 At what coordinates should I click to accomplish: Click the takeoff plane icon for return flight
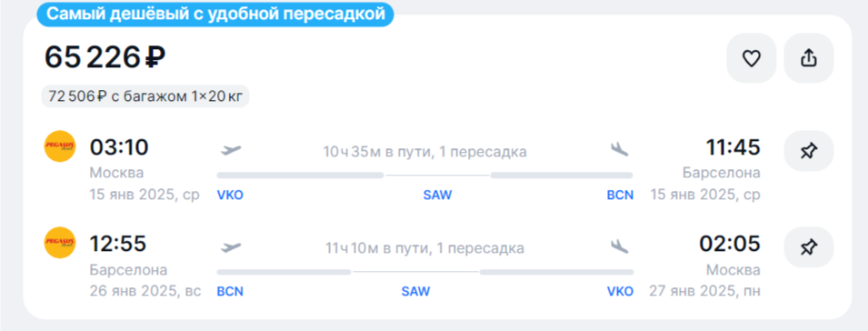(232, 246)
